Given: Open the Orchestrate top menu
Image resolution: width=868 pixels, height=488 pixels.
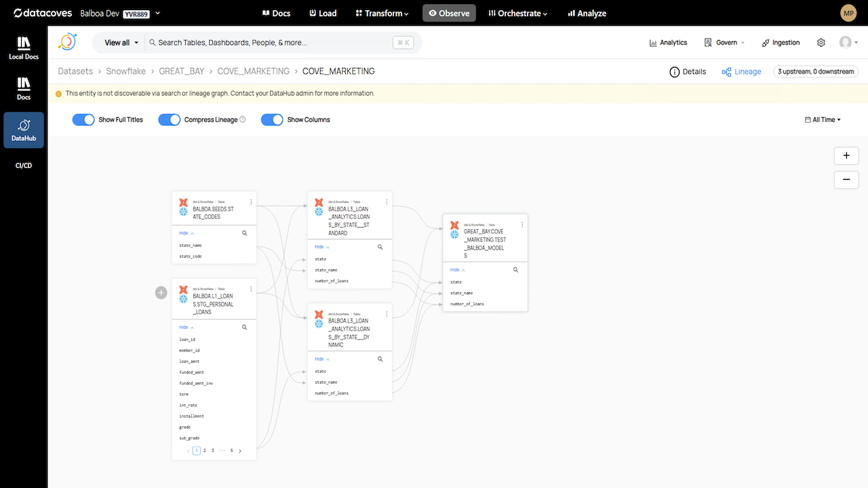Looking at the screenshot, I should (518, 13).
